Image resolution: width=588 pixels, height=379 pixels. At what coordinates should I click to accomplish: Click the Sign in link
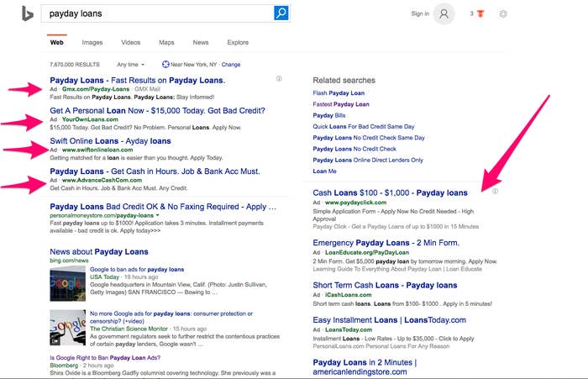point(420,14)
